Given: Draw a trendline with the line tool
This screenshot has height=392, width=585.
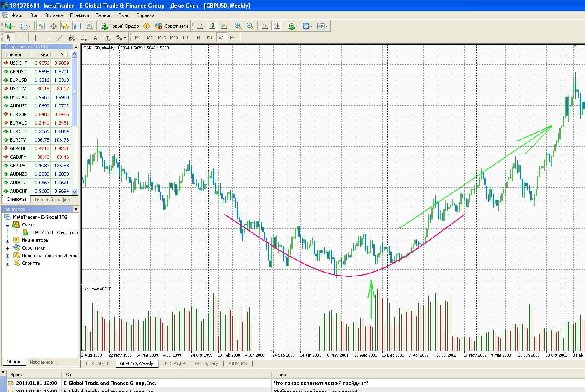Looking at the screenshot, I should point(59,38).
